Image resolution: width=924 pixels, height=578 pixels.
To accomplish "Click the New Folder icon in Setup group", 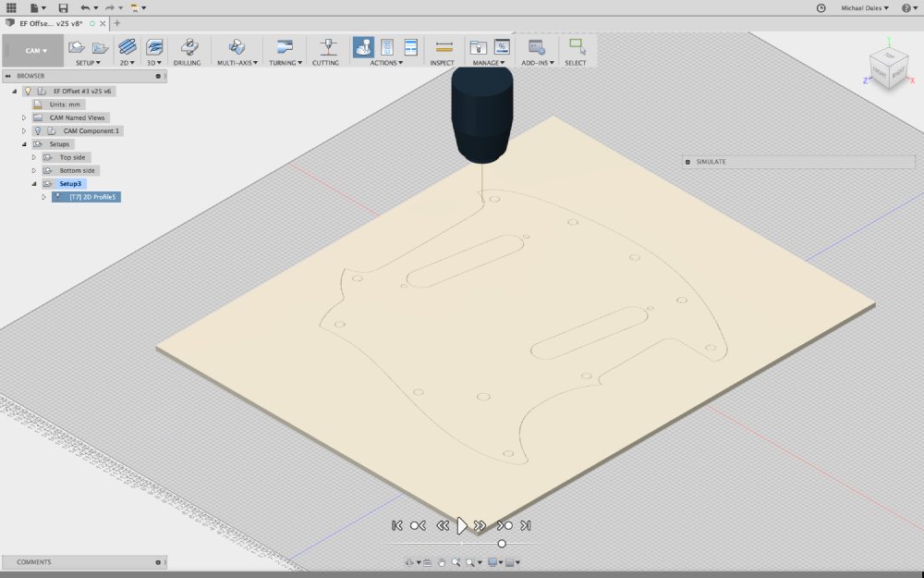I will [100, 47].
